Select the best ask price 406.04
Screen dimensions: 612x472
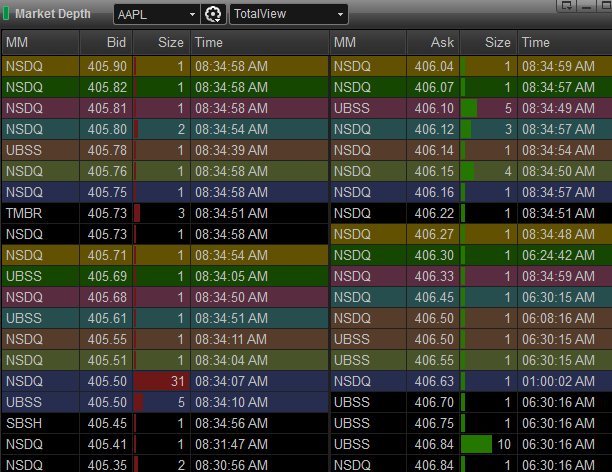434,66
